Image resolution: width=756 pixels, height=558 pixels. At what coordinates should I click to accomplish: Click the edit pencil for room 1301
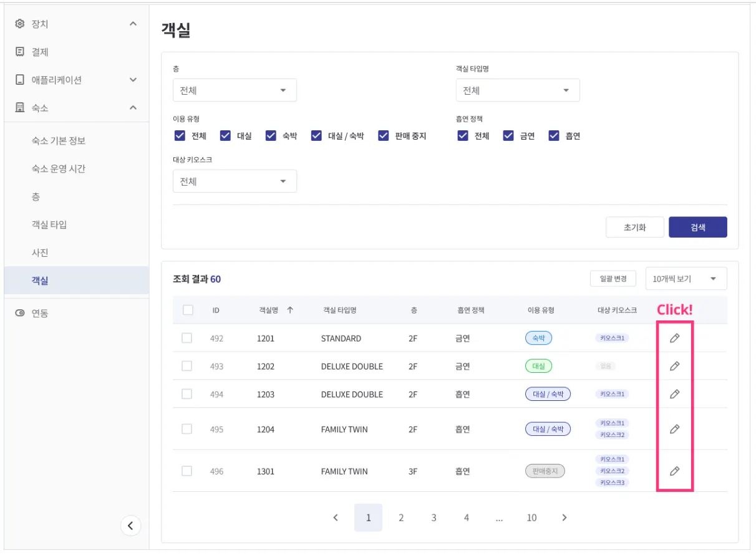pyautogui.click(x=674, y=471)
